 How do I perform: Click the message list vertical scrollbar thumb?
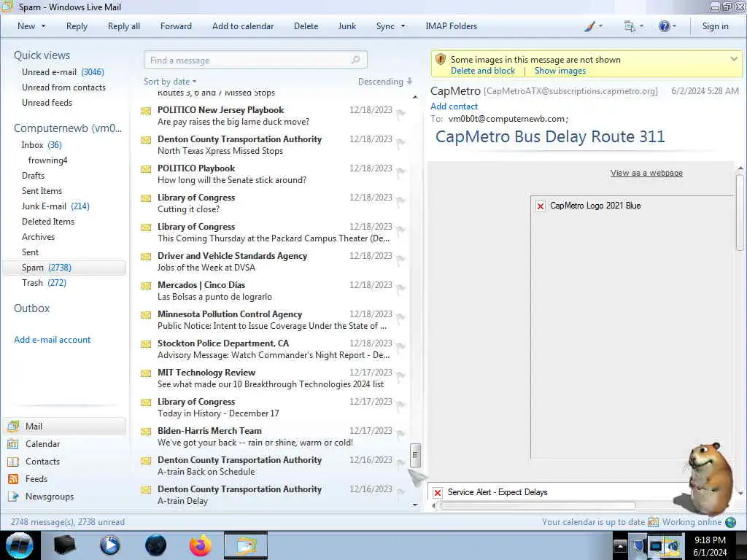tap(415, 455)
